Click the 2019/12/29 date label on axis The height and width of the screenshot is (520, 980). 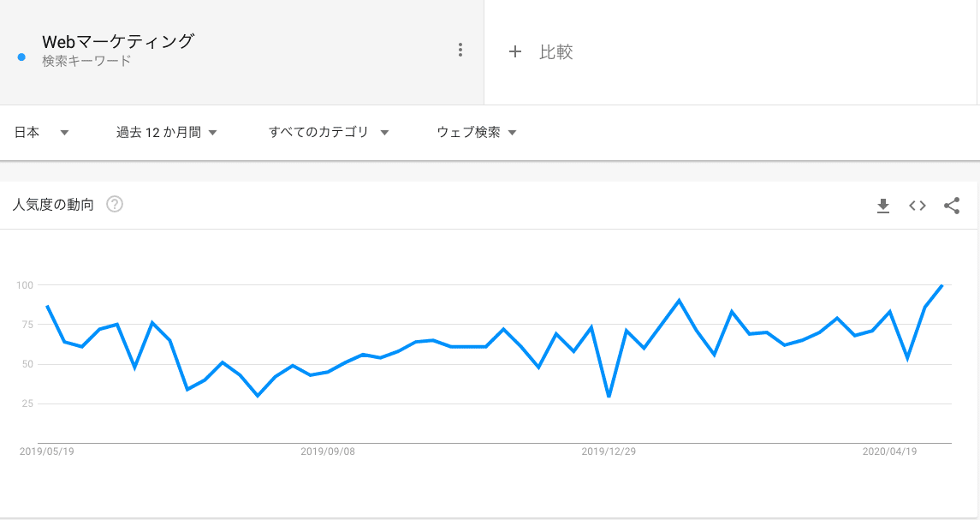pyautogui.click(x=609, y=451)
